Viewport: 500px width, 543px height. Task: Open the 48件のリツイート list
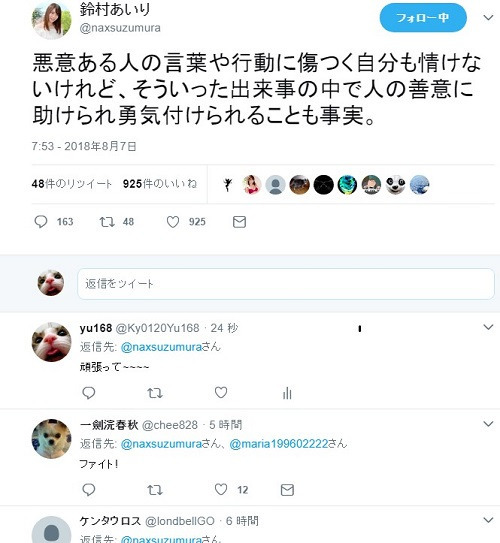(72, 184)
